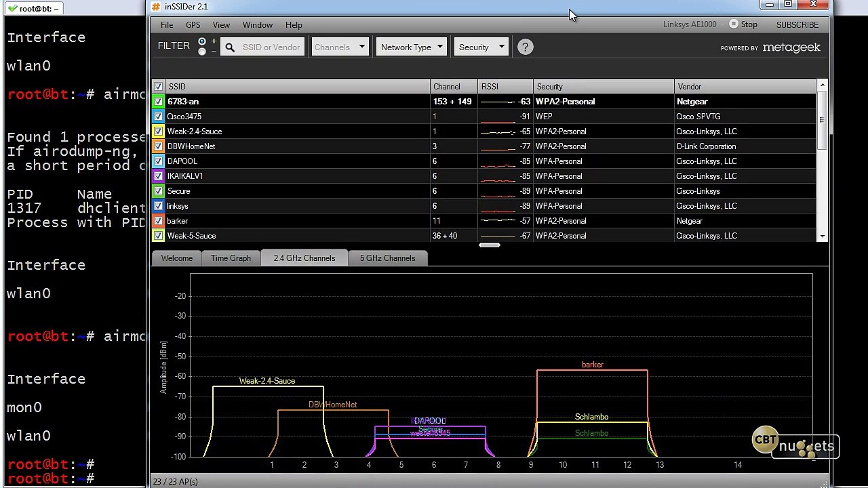Open the Help menu
Viewport: 868px width, 488px height.
click(294, 25)
